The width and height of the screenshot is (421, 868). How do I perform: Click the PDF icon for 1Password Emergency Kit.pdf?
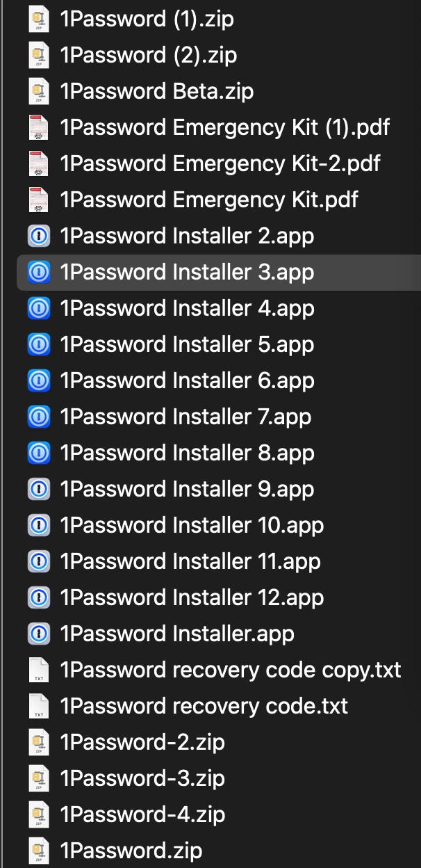[x=39, y=200]
